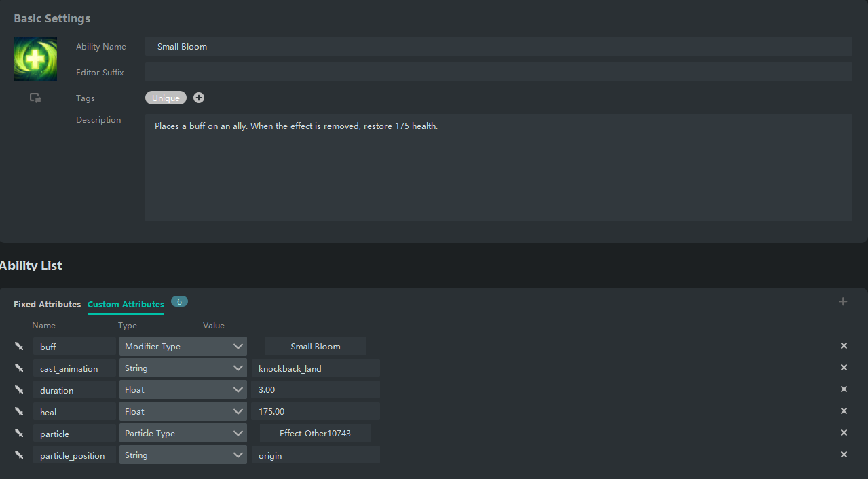
Task: Click the Effect_Other10743 particle button
Action: 315,434
